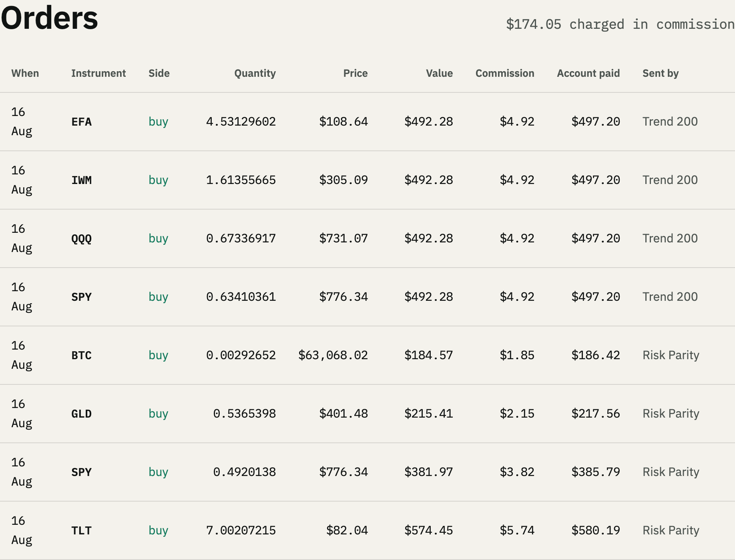
Task: Select the GLD instrument cell
Action: tap(82, 414)
